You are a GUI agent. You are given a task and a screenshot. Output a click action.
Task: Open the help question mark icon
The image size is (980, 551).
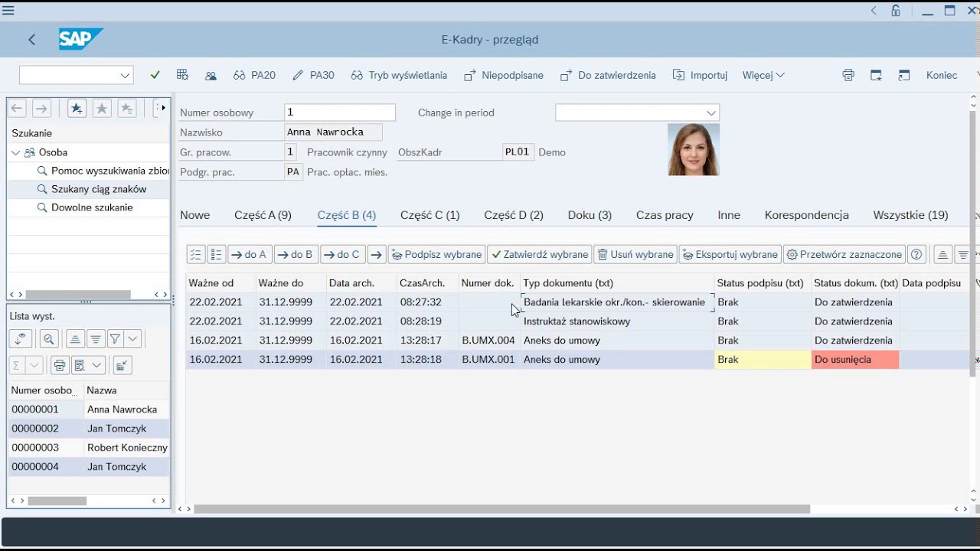coord(916,255)
